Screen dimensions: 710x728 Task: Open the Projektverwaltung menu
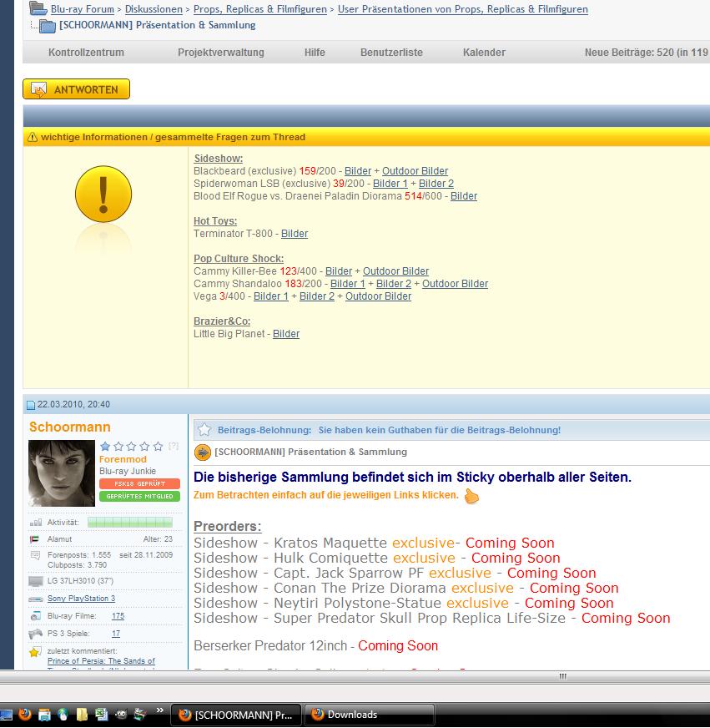(220, 53)
